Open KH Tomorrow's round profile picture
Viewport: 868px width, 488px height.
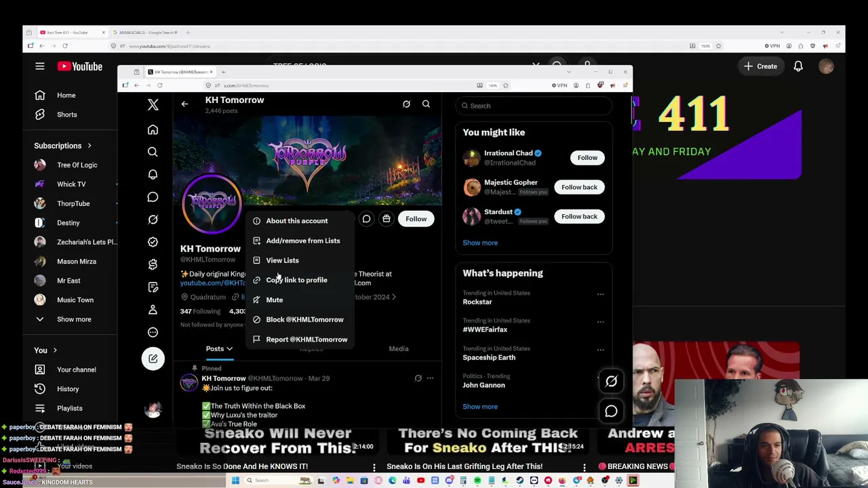212,205
